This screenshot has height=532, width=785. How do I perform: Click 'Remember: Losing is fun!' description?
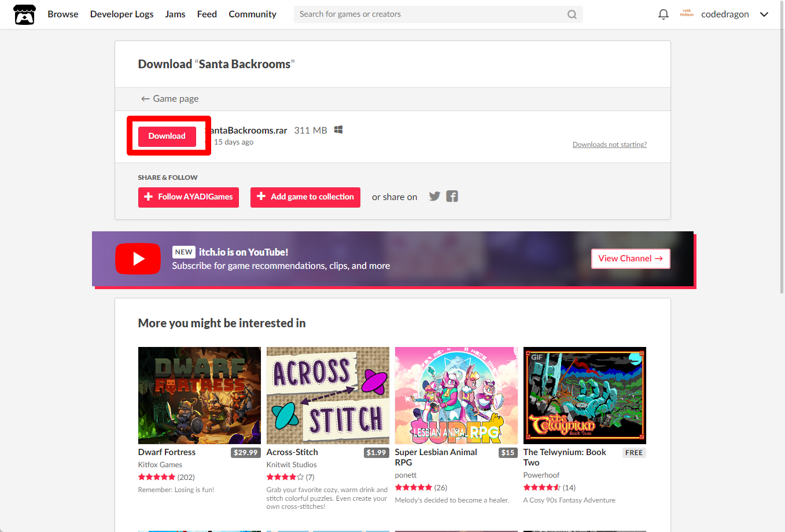click(x=176, y=490)
